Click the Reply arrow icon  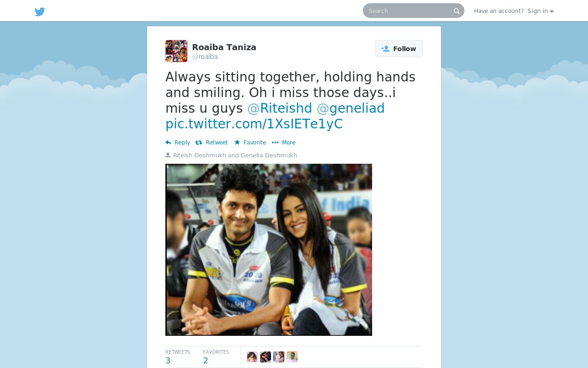(x=168, y=143)
